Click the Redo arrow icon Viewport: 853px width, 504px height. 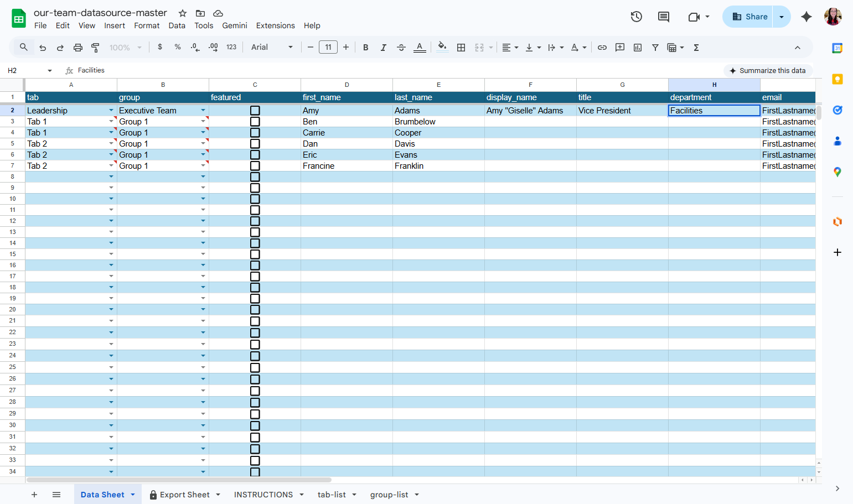coord(60,48)
